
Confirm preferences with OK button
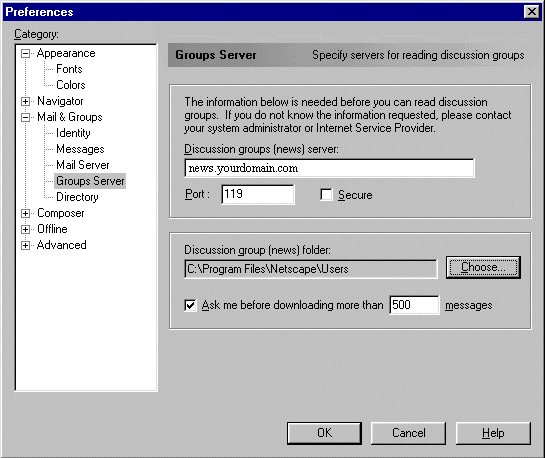coord(324,433)
